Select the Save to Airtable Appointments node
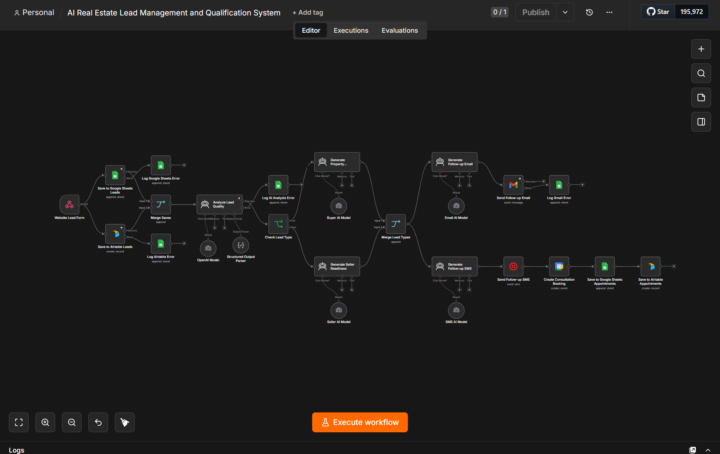Viewport: 720px width, 454px height. pos(651,266)
